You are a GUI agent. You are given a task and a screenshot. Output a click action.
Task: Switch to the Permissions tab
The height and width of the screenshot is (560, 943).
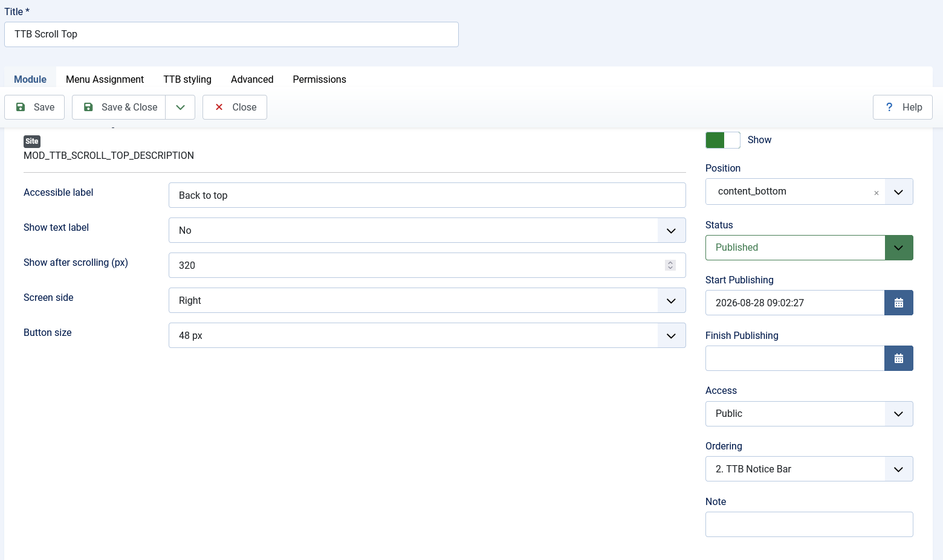coord(319,79)
